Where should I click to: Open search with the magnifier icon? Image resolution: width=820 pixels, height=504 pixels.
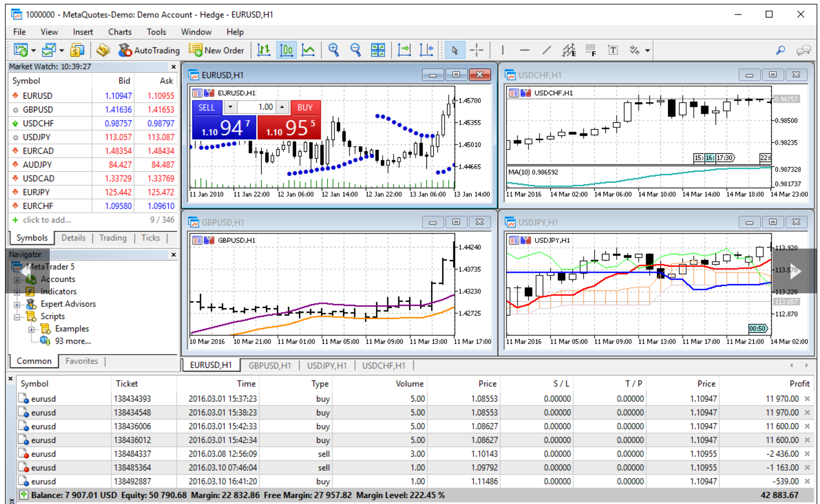point(781,50)
